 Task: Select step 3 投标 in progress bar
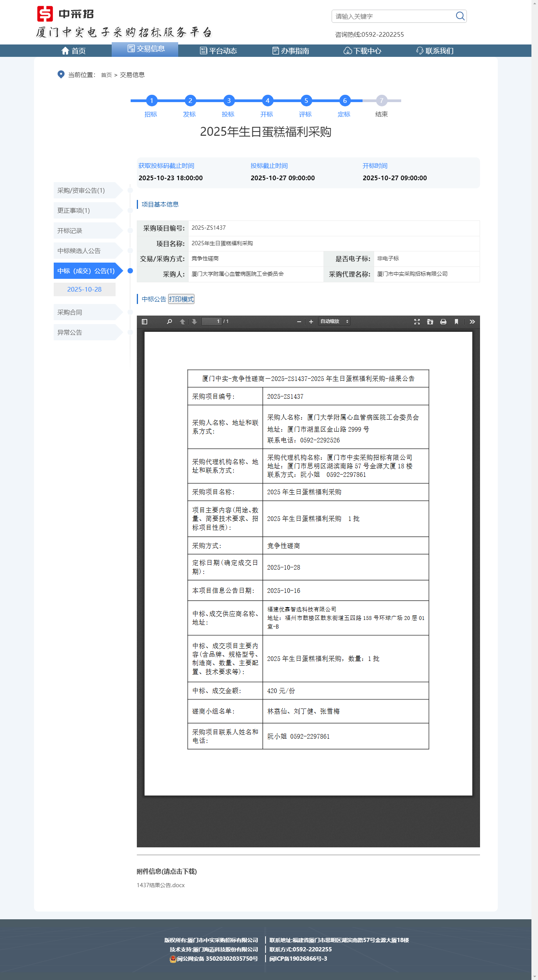tap(228, 101)
